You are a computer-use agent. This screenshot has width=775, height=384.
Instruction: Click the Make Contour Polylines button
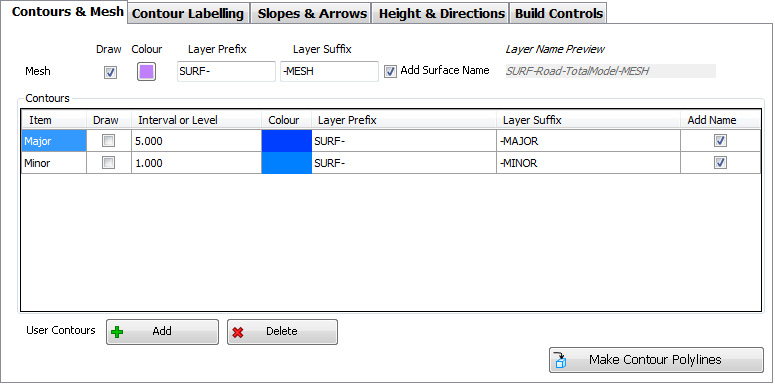pyautogui.click(x=656, y=360)
